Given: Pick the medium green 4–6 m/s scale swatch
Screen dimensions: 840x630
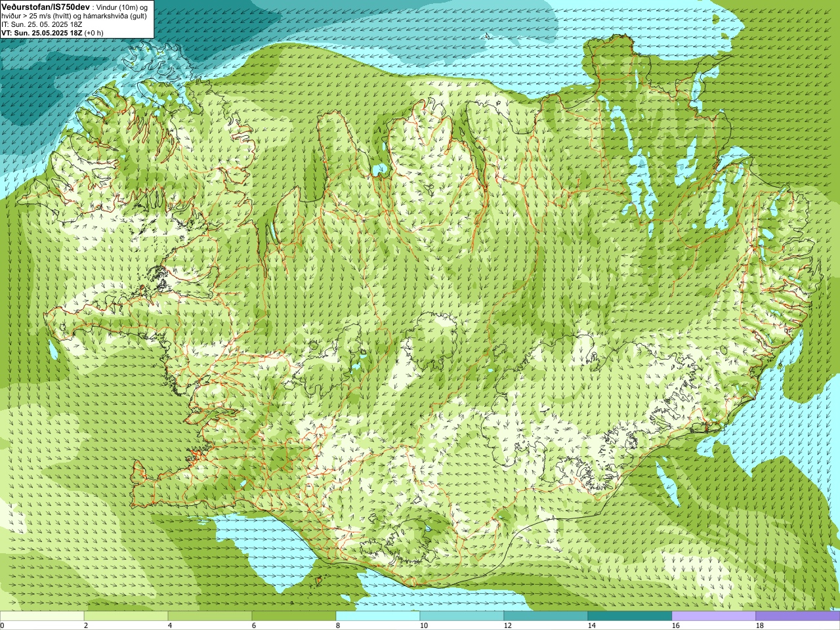Looking at the screenshot, I should 210,616.
